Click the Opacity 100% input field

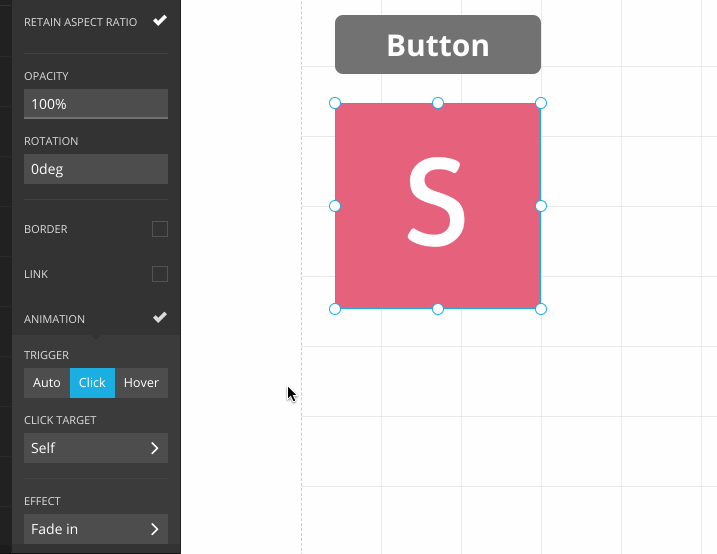pyautogui.click(x=96, y=104)
